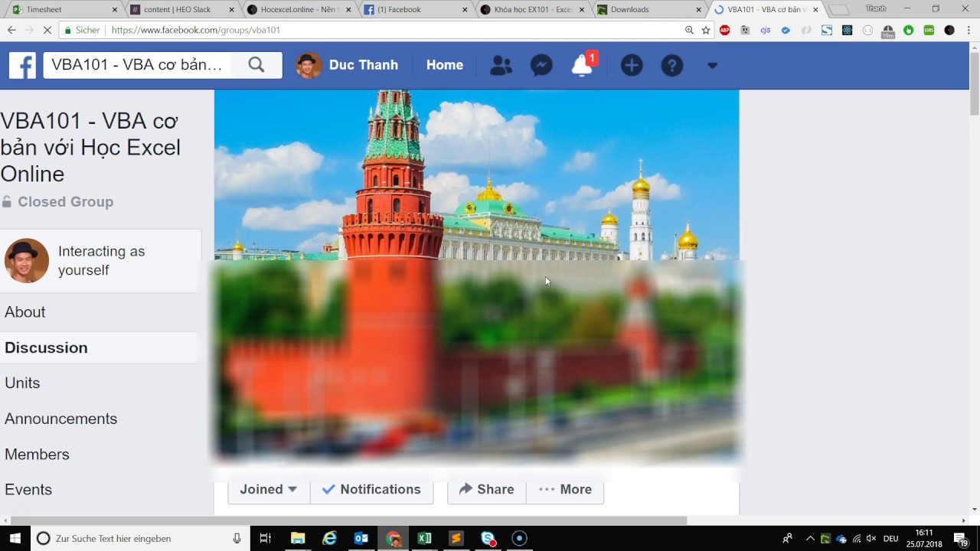The width and height of the screenshot is (980, 551).
Task: Click the Facebook logo icon
Action: 22,66
